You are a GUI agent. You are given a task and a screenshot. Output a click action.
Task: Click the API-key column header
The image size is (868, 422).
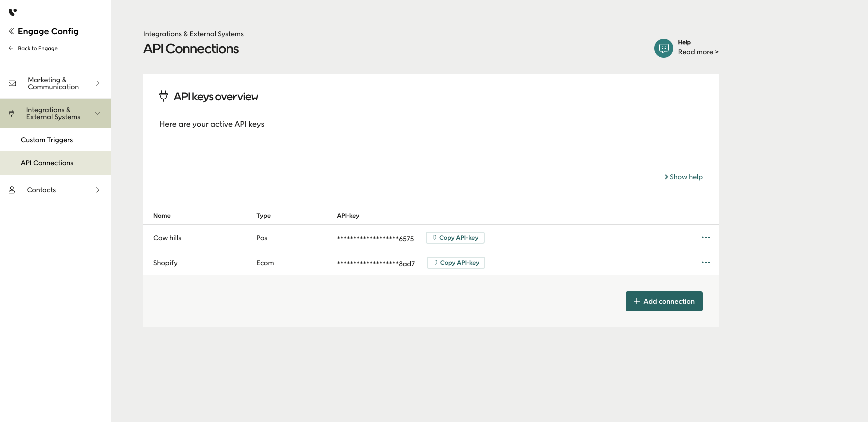348,216
